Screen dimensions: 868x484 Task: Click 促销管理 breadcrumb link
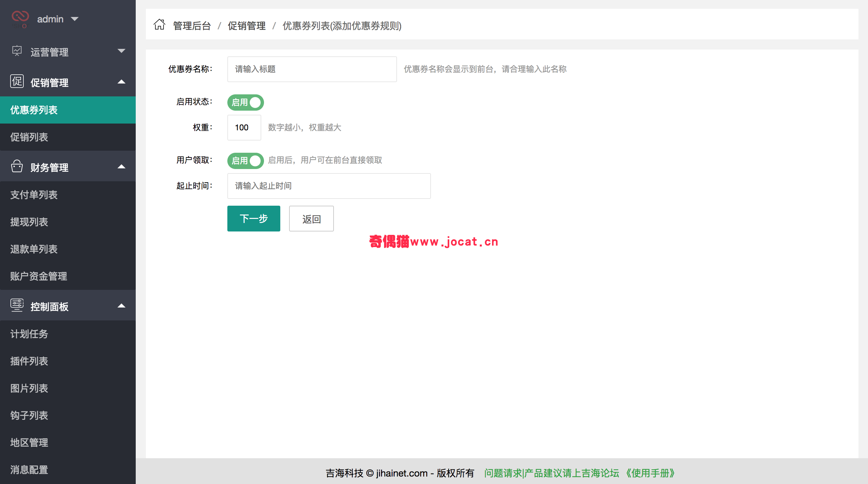pos(247,26)
